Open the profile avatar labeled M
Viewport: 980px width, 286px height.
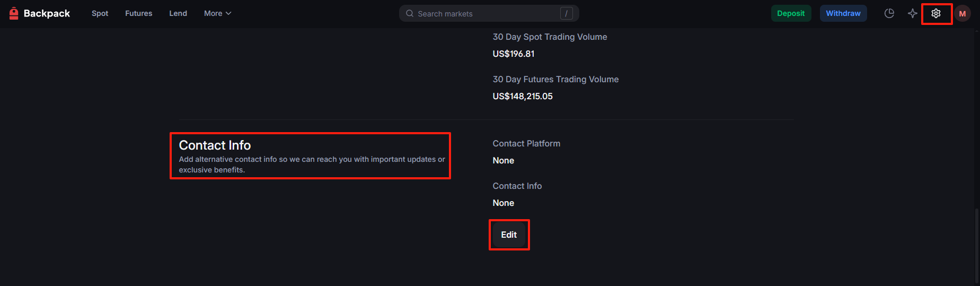click(x=963, y=13)
